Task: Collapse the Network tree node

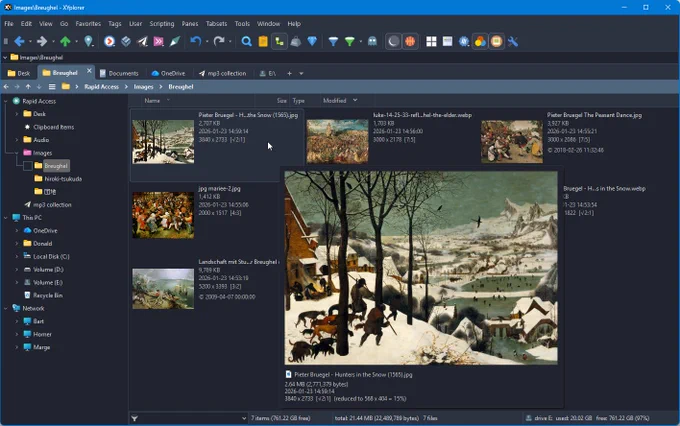Action: 6,308
